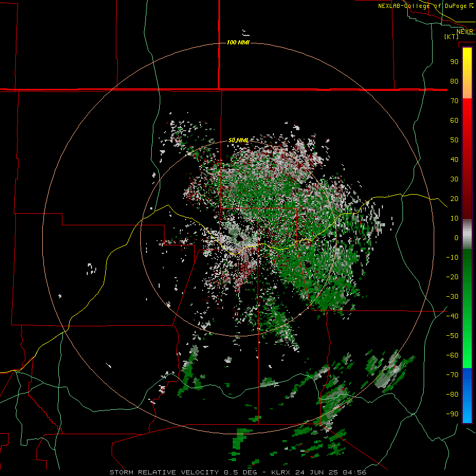Image resolution: width=476 pixels, height=476 pixels.
Task: Click the date "24 JUN 25" in the caption
Action: tap(317, 472)
